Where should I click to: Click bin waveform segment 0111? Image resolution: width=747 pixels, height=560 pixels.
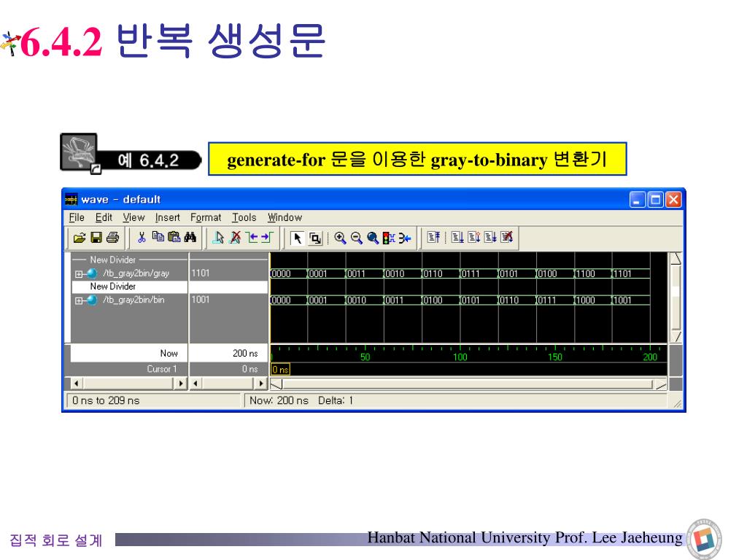click(x=555, y=300)
